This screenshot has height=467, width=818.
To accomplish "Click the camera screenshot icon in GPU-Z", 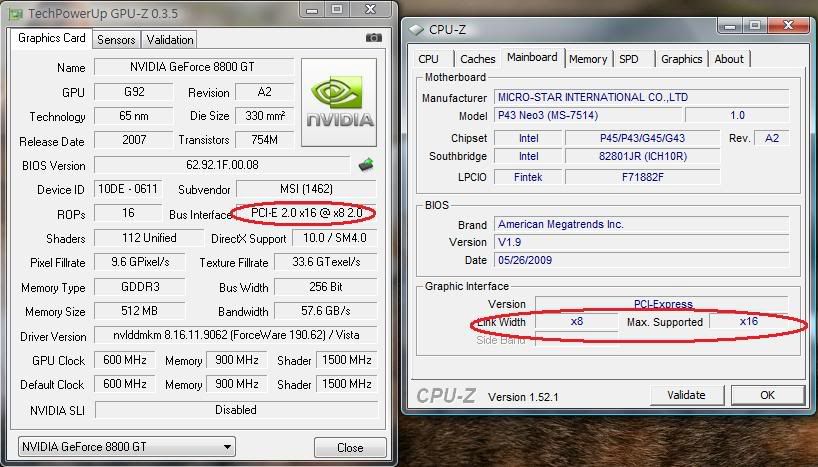I will click(373, 38).
